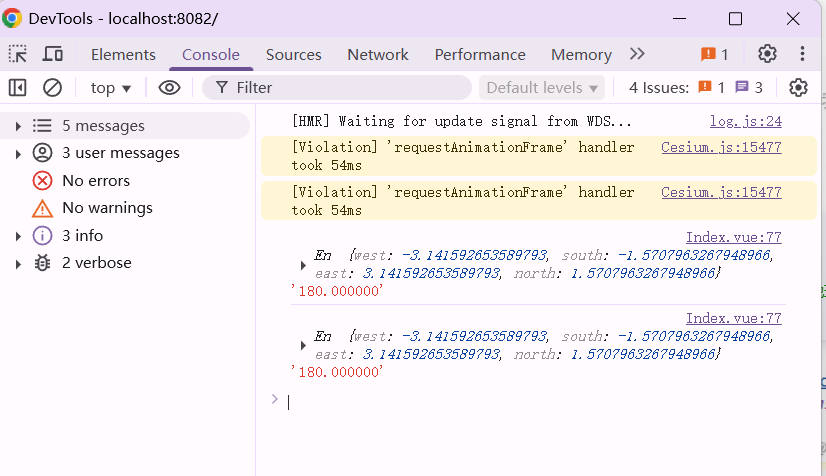Expand the 3 user messages group
Screen dimensions: 826x476
click(x=18, y=154)
